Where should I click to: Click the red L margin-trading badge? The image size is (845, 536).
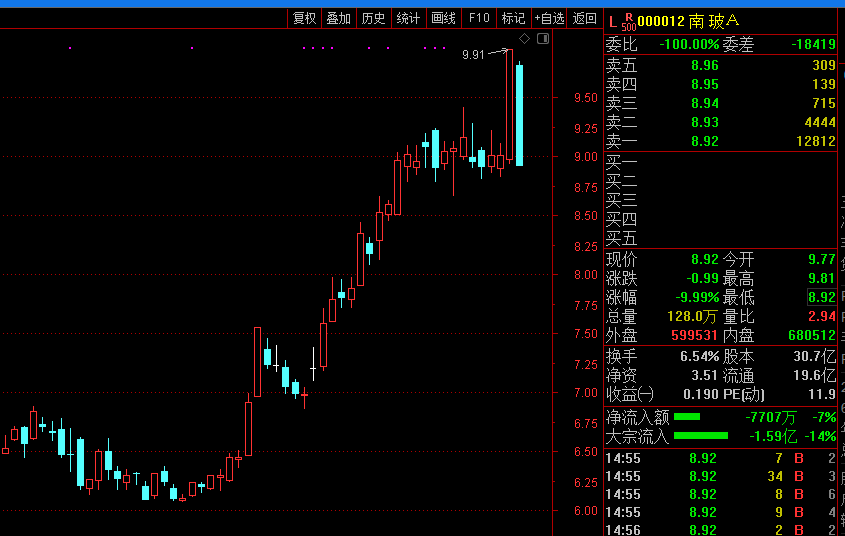(x=613, y=20)
